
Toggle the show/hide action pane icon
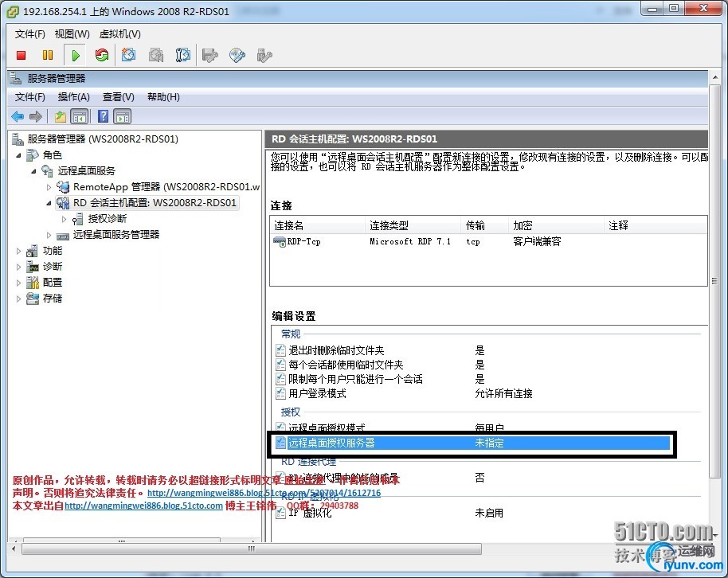(x=123, y=116)
